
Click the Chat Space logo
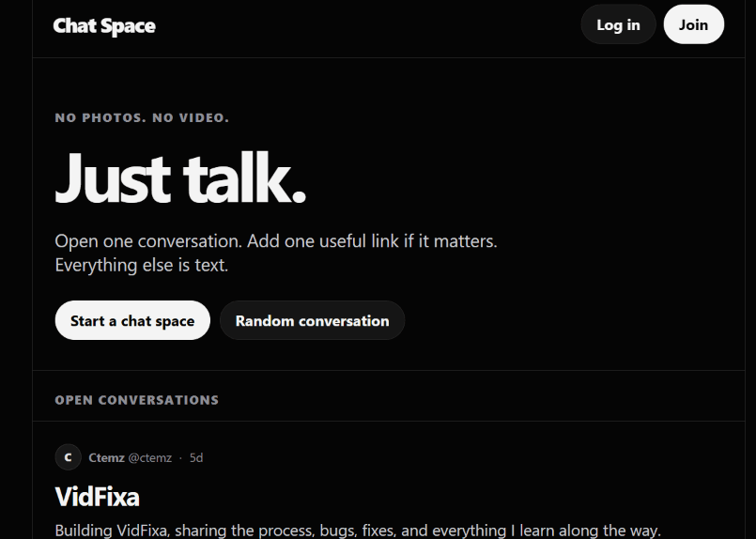[104, 25]
